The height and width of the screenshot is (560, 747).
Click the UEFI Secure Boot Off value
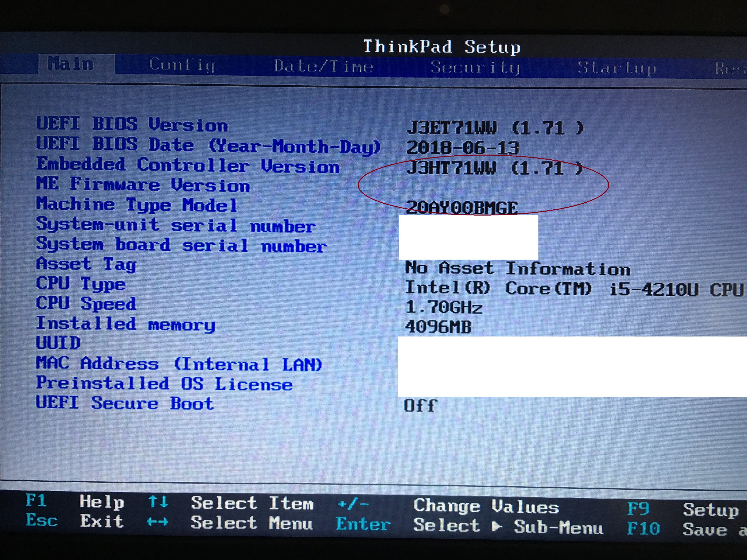(420, 405)
